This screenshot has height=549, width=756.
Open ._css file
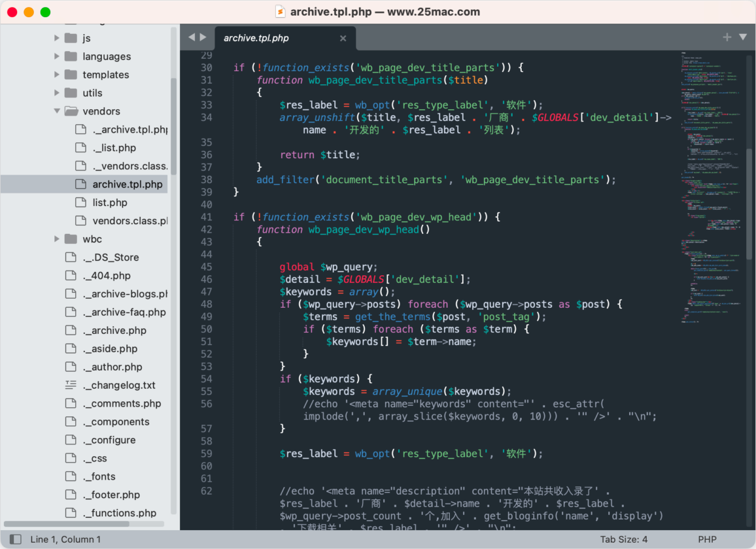click(x=94, y=458)
